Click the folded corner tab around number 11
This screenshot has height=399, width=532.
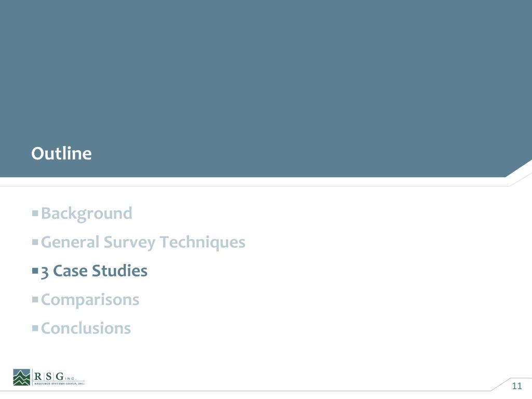512,384
